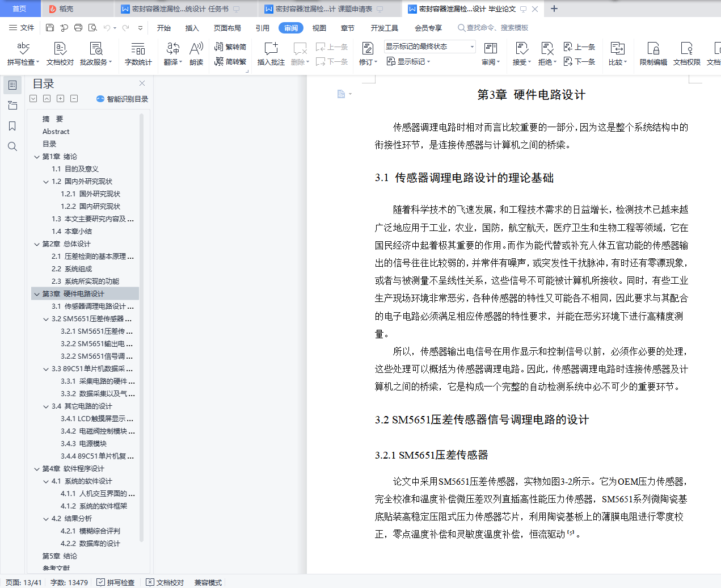Open the 文件 menu
721x588 pixels.
click(x=22, y=28)
